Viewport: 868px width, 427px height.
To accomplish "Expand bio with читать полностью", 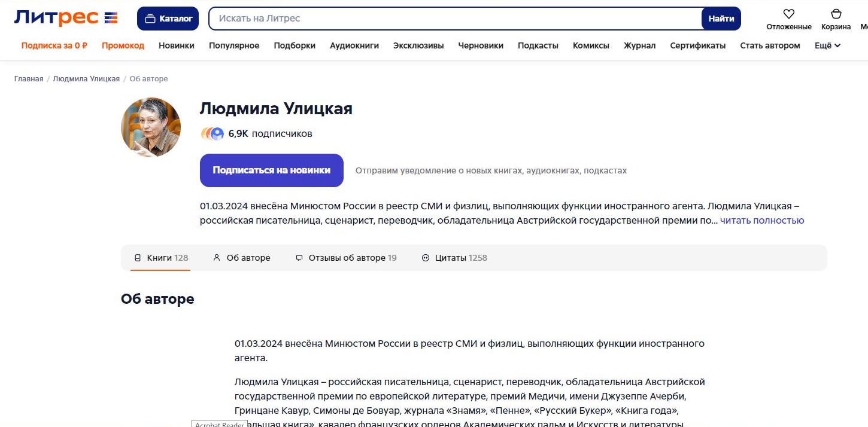I will pyautogui.click(x=761, y=221).
